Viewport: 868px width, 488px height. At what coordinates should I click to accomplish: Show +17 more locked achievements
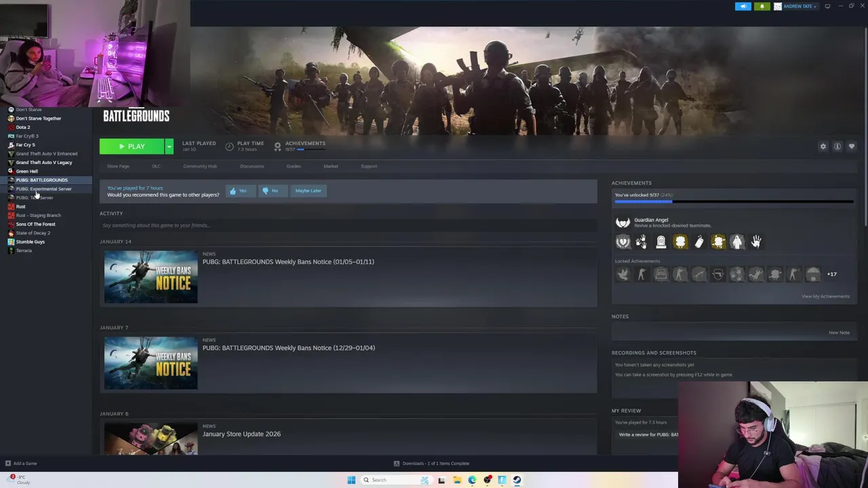(832, 274)
